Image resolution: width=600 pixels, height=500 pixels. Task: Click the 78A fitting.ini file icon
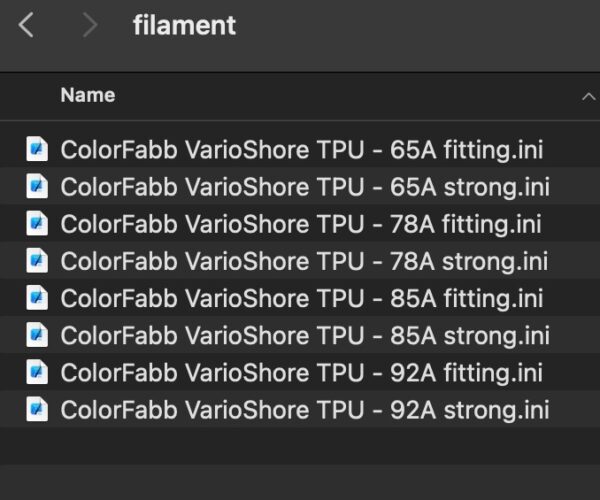(37, 223)
